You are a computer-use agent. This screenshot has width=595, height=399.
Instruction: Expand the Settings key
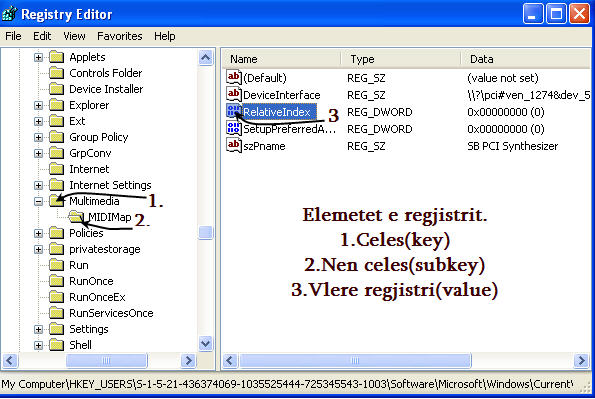[38, 329]
